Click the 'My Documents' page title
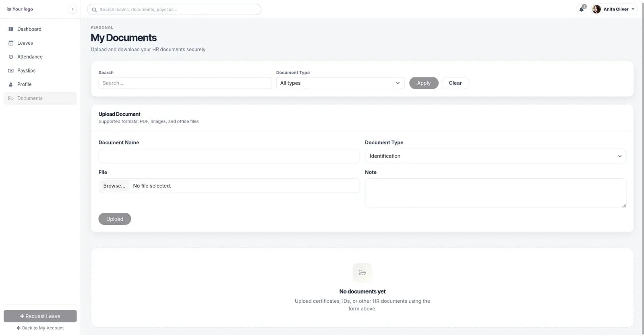This screenshot has height=335, width=644. pos(124,38)
